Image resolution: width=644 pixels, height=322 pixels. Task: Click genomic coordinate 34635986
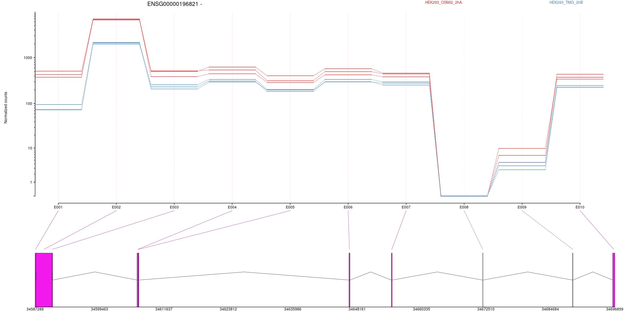click(292, 309)
